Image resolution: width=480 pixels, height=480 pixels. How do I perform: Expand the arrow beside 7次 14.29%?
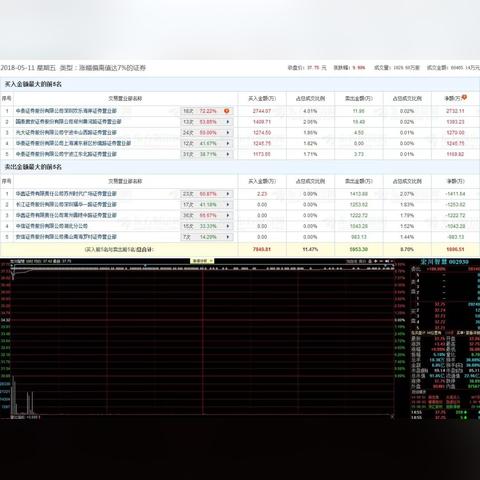[x=228, y=237]
